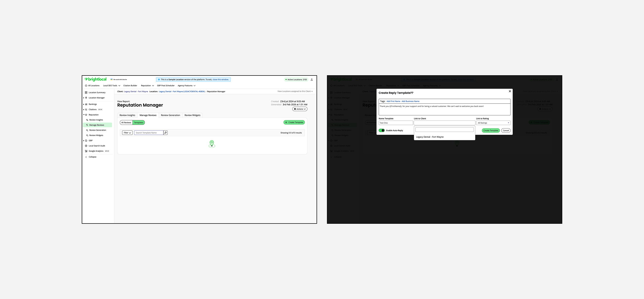Expand the Citations tree arrow in the left sidebar
Viewport: 644px width, 299px height.
pyautogui.click(x=84, y=109)
